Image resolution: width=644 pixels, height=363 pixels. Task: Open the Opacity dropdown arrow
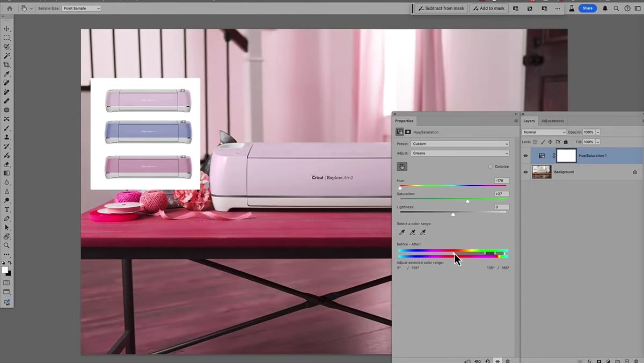tap(598, 132)
